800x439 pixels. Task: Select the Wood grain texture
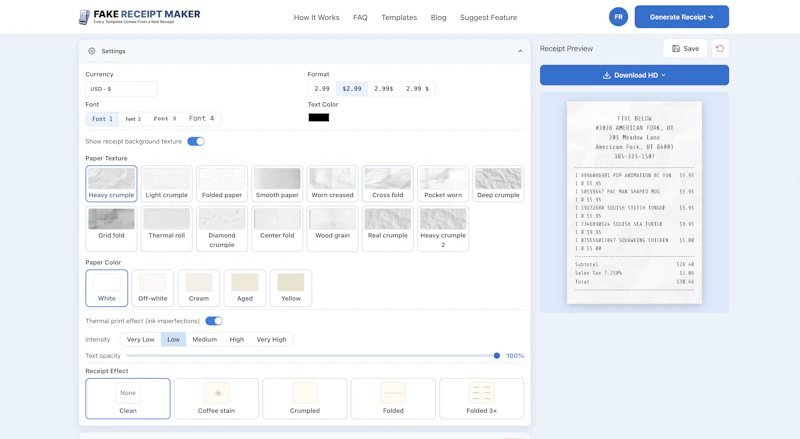pyautogui.click(x=333, y=229)
